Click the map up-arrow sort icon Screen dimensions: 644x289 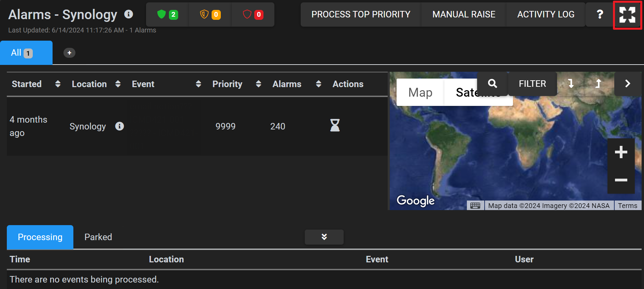point(598,84)
